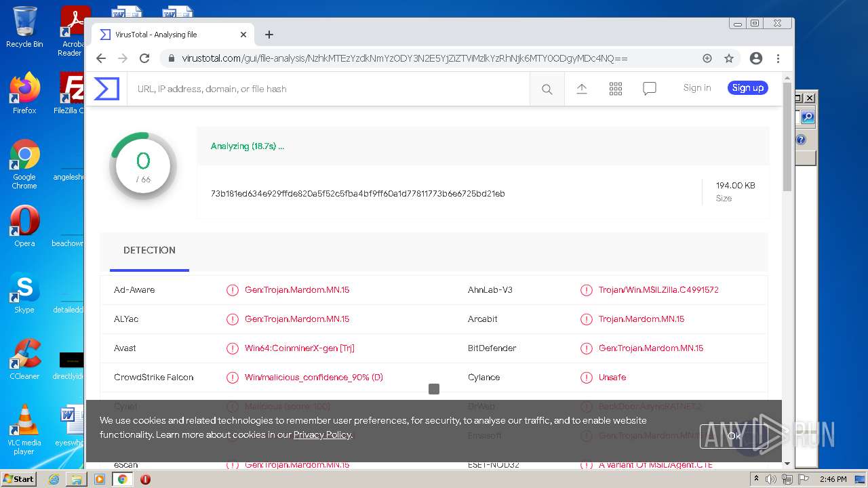Image resolution: width=868 pixels, height=488 pixels.
Task: Click the clock showing 2:46 PM
Action: (833, 479)
